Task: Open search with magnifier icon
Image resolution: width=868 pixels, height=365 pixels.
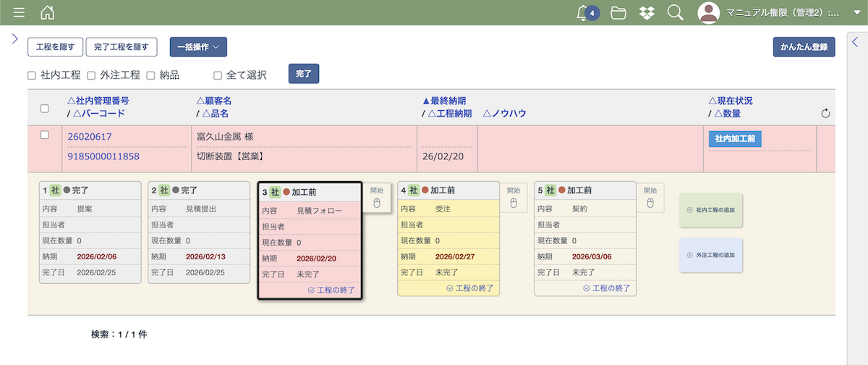Action: tap(675, 12)
